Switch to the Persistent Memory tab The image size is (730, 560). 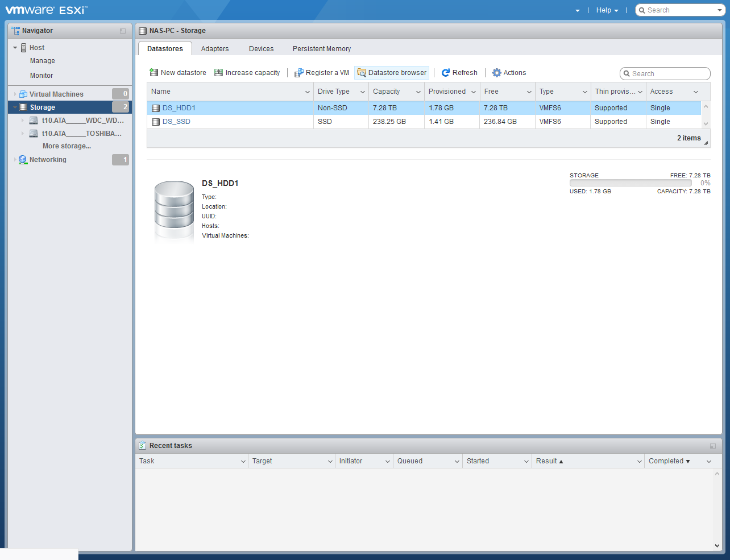322,49
